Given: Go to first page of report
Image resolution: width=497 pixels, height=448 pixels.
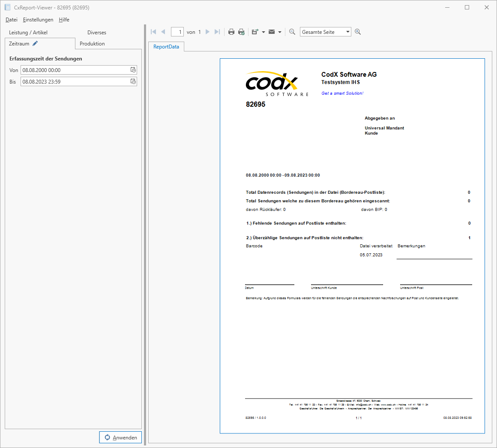Looking at the screenshot, I should 154,32.
